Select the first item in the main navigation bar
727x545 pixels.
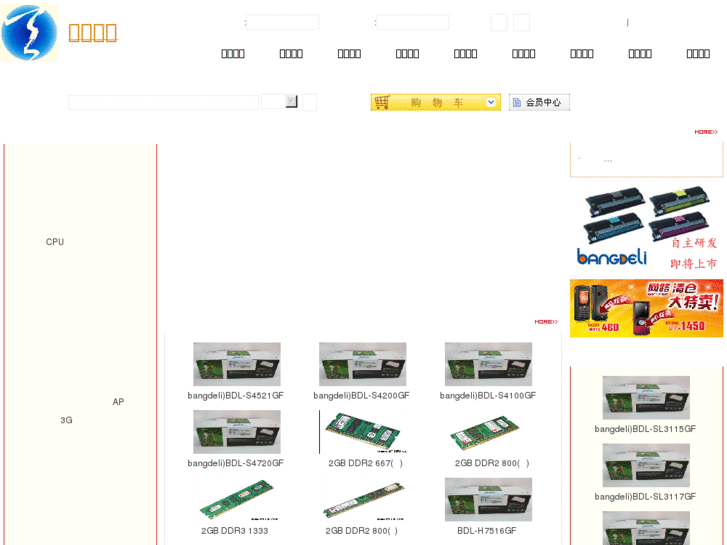(x=233, y=54)
